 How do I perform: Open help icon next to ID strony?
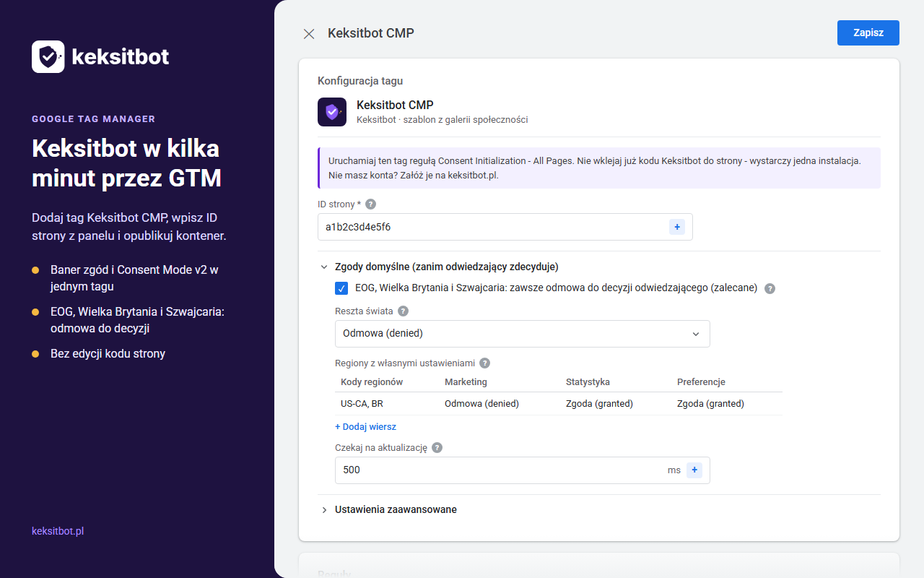pyautogui.click(x=371, y=204)
